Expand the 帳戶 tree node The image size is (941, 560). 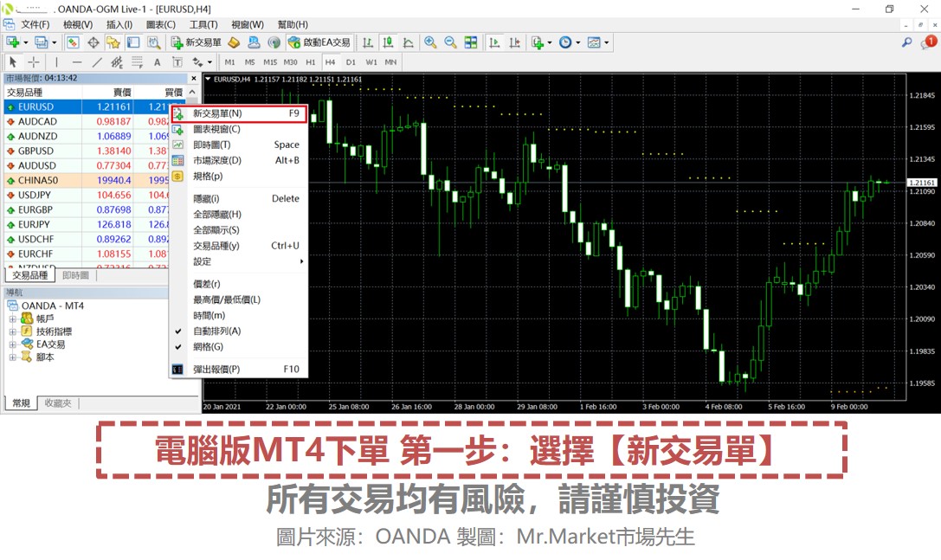click(13, 319)
